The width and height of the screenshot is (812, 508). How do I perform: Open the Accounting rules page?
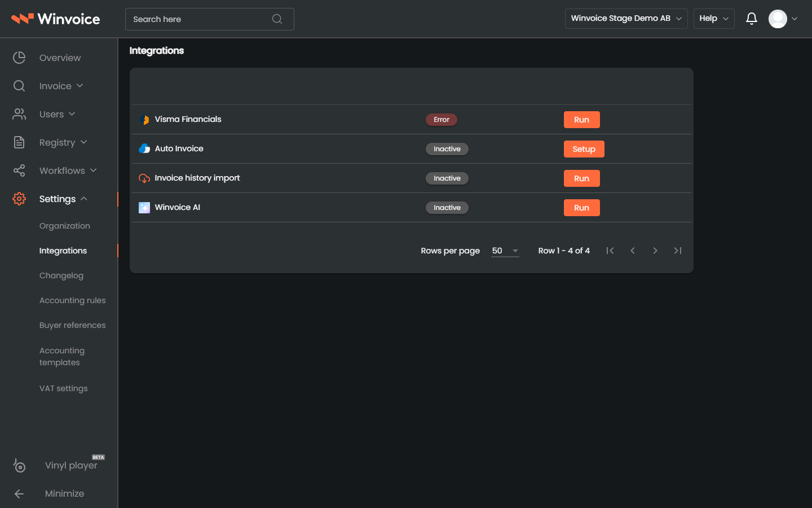point(73,300)
